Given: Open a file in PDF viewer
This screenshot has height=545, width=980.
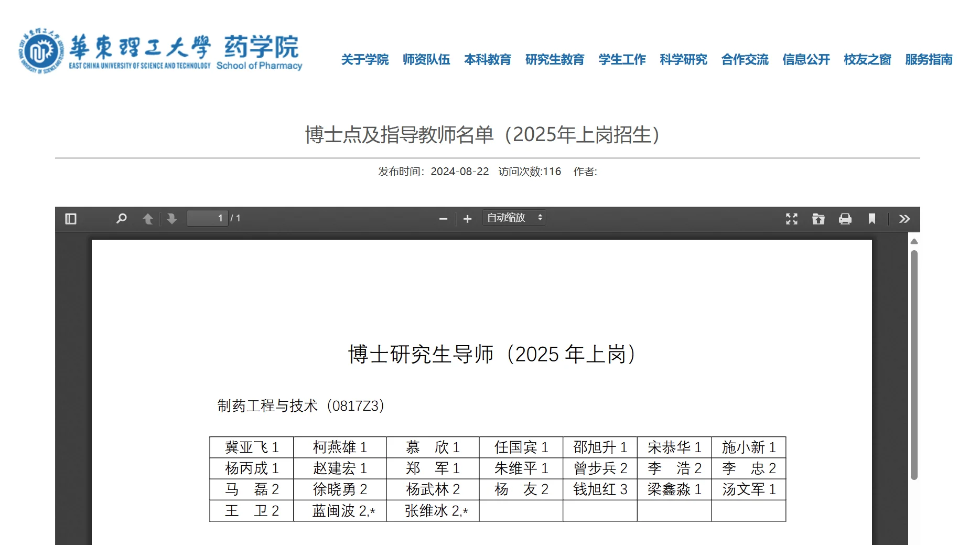Looking at the screenshot, I should point(819,219).
